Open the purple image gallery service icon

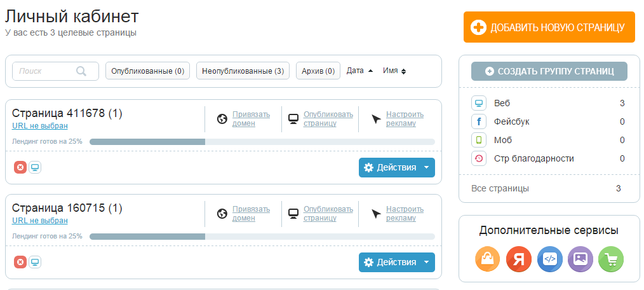[x=580, y=259]
